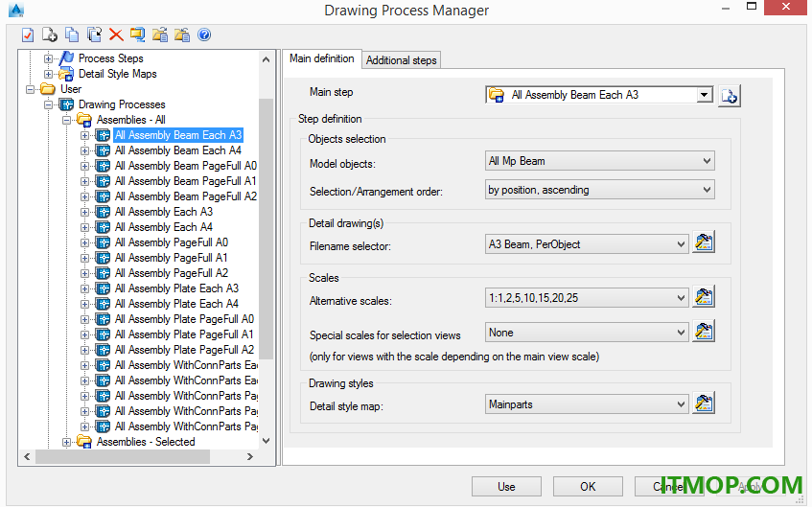812x507 pixels.
Task: Click the Use button
Action: coord(506,486)
